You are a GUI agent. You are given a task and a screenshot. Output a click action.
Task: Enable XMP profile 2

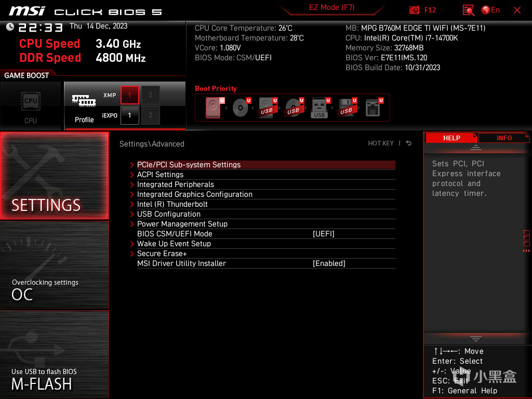tap(150, 95)
